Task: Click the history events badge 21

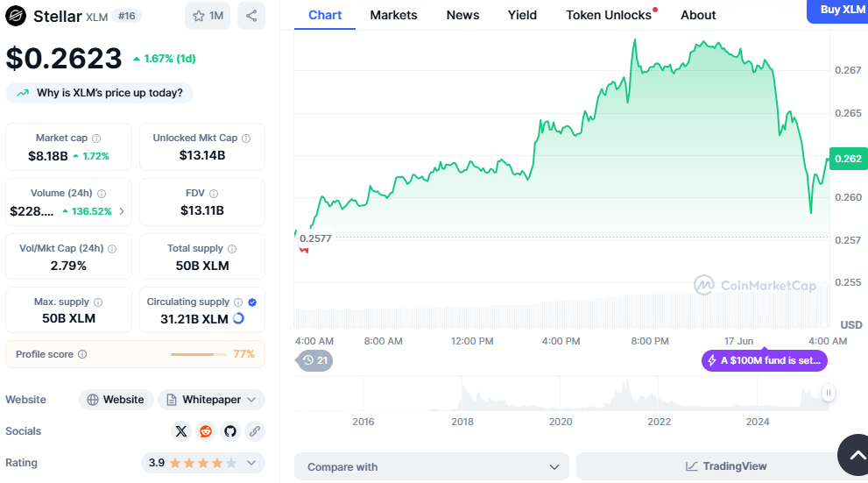Action: pos(314,360)
